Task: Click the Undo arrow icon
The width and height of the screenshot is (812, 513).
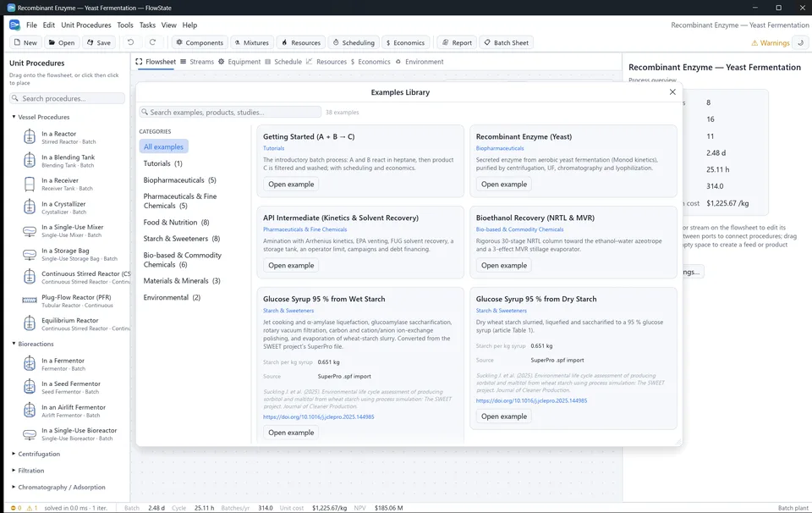Action: pyautogui.click(x=130, y=42)
